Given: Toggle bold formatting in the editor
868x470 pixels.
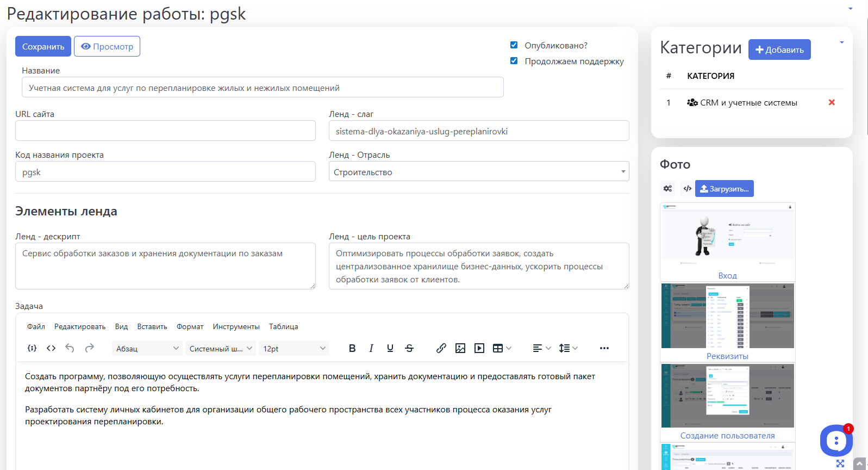Looking at the screenshot, I should coord(352,348).
